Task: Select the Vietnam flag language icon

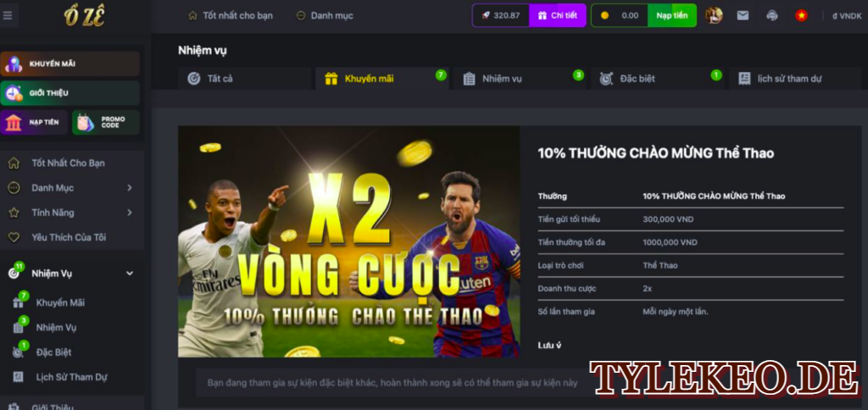Action: pyautogui.click(x=801, y=15)
